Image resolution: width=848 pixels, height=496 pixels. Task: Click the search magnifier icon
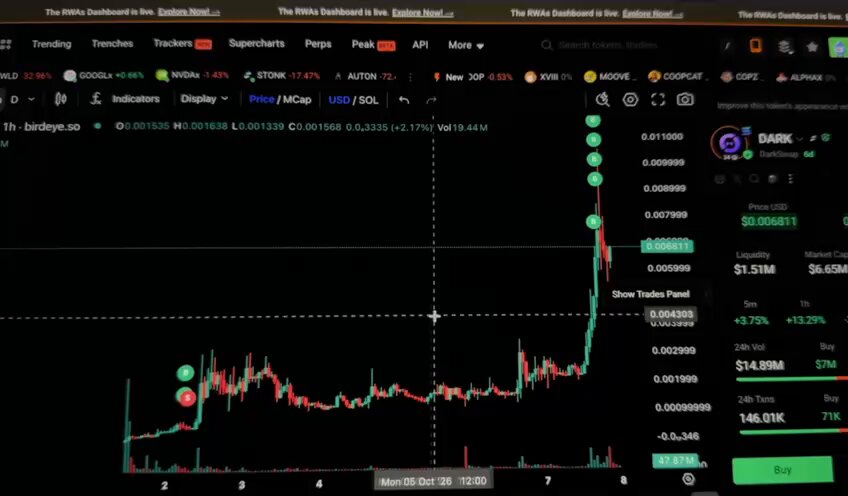pos(547,45)
